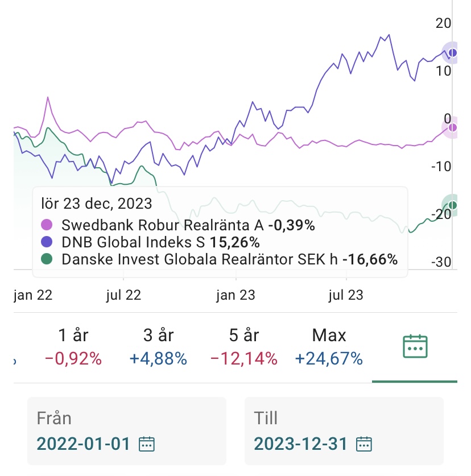This screenshot has width=471, height=476.
Task: Click purple Swedbank Robur legend dot
Action: pos(47,225)
